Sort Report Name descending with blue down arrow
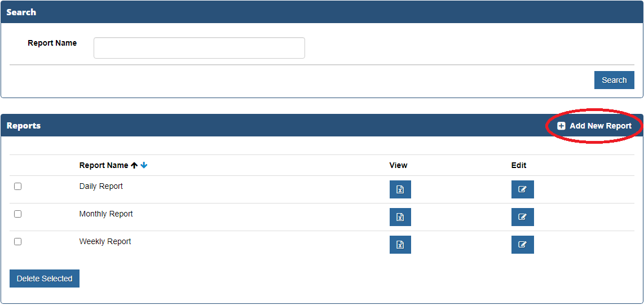The image size is (644, 305). pos(144,165)
